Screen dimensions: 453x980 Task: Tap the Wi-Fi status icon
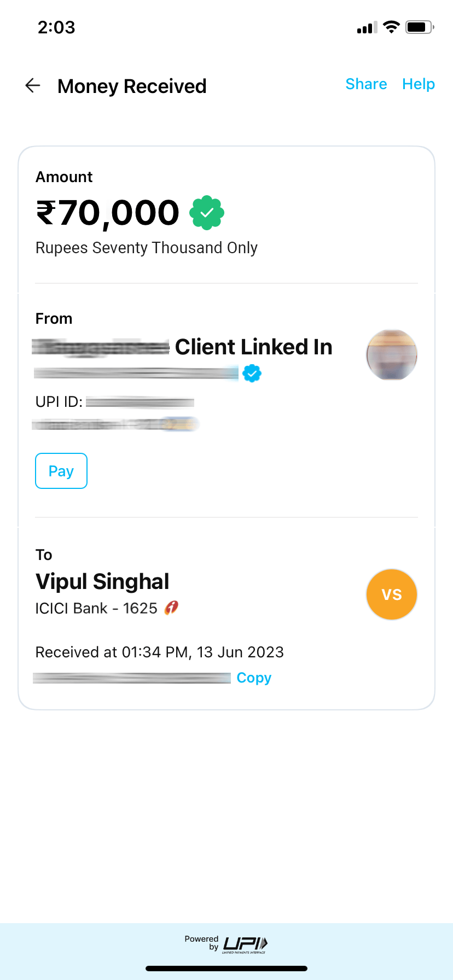click(x=391, y=27)
